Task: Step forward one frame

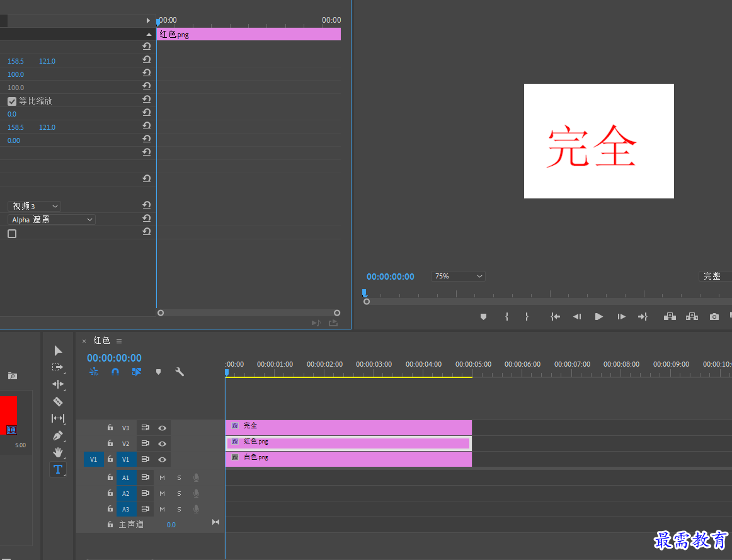Action: (621, 317)
